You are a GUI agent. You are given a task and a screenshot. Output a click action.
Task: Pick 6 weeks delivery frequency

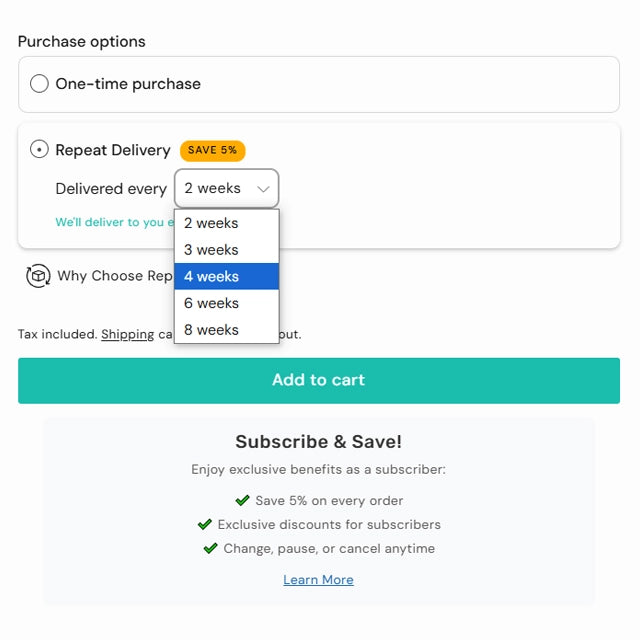(226, 303)
